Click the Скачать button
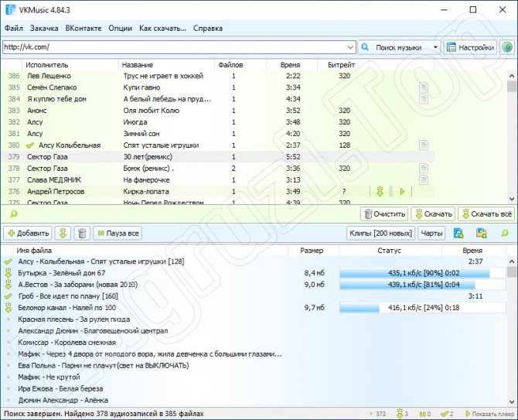 coord(433,214)
